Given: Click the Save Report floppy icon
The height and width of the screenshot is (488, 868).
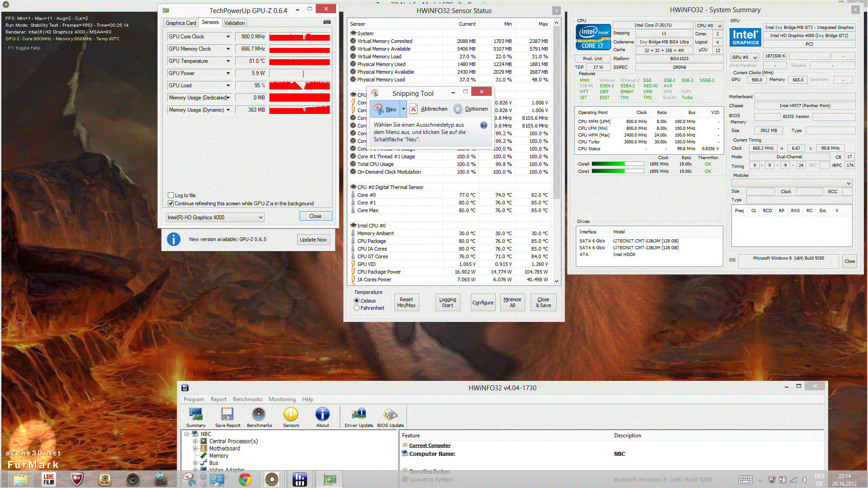Looking at the screenshot, I should pos(228,417).
